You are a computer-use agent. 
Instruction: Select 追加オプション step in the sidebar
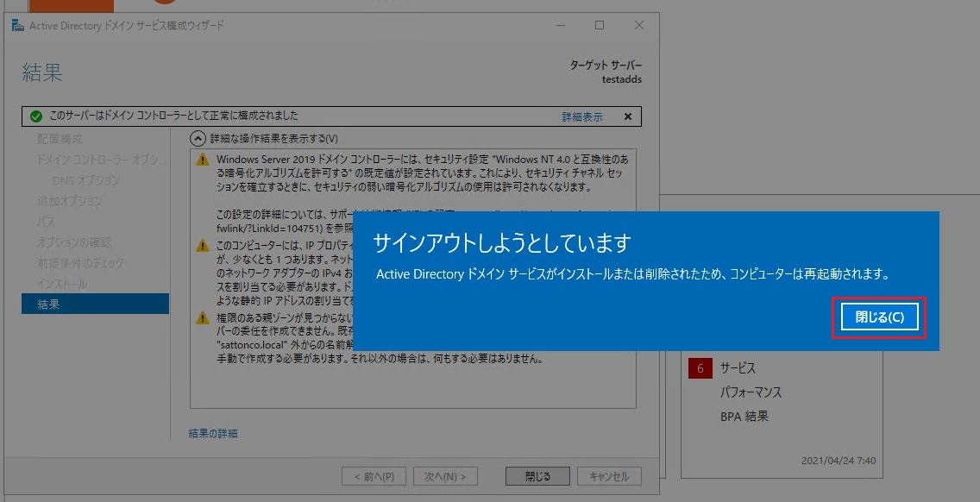69,201
